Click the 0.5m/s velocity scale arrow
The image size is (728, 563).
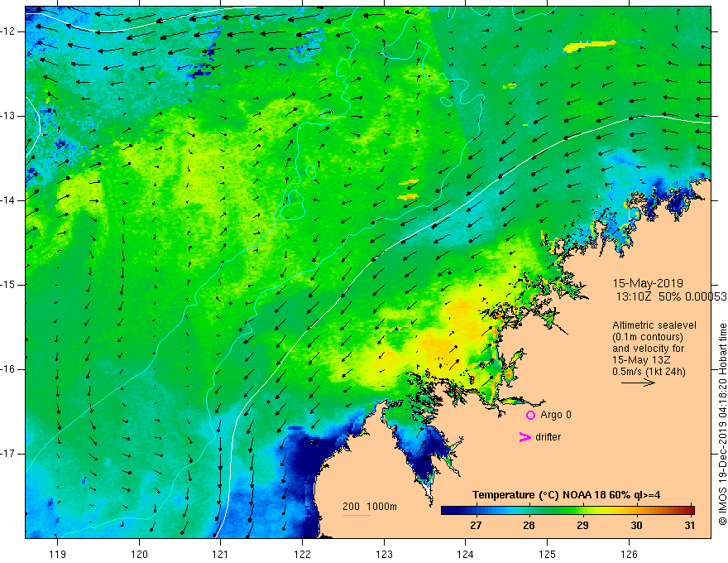[638, 383]
